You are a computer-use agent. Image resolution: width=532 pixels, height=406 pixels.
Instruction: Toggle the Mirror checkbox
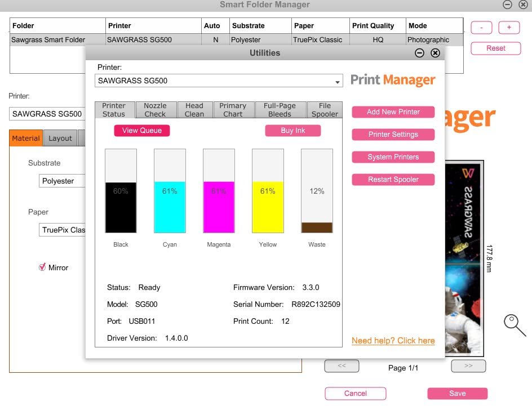(42, 267)
